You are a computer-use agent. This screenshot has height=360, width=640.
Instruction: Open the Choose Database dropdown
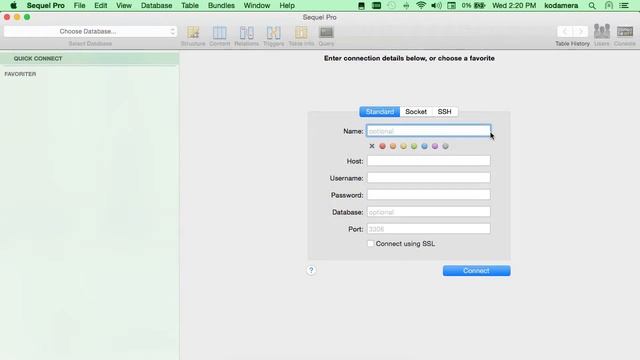[90, 31]
